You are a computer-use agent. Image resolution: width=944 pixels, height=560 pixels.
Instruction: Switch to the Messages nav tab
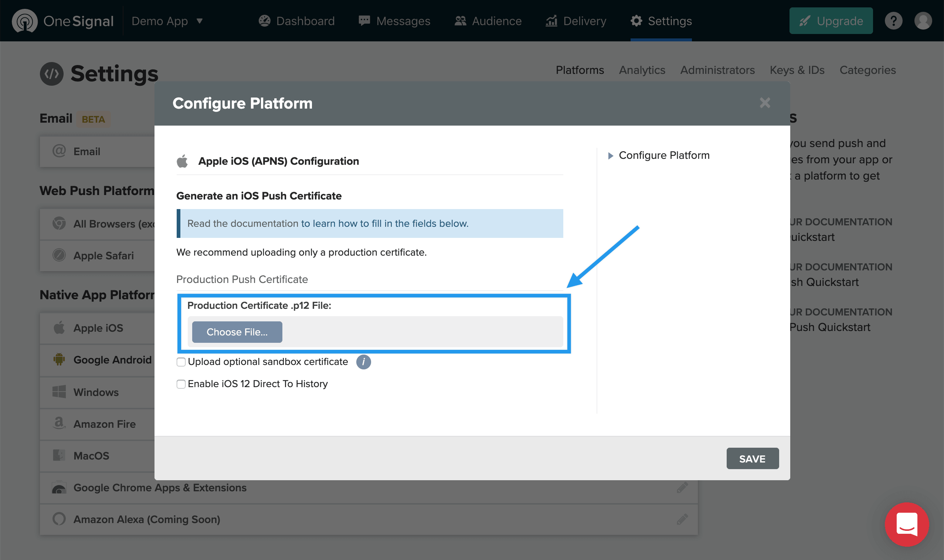pos(394,21)
